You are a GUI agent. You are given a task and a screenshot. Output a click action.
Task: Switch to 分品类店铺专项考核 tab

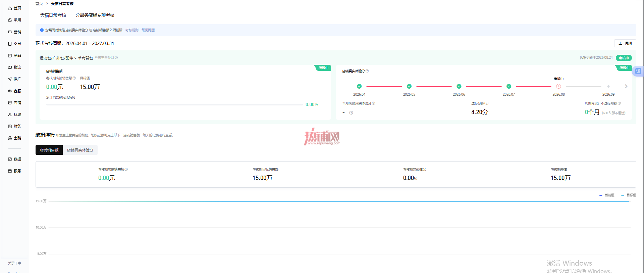click(95, 15)
